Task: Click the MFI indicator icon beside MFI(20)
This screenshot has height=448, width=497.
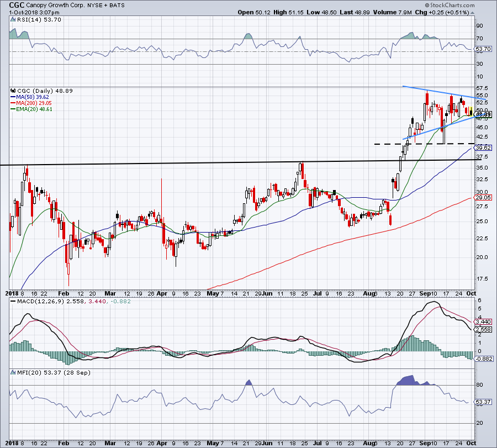Action: [13, 372]
